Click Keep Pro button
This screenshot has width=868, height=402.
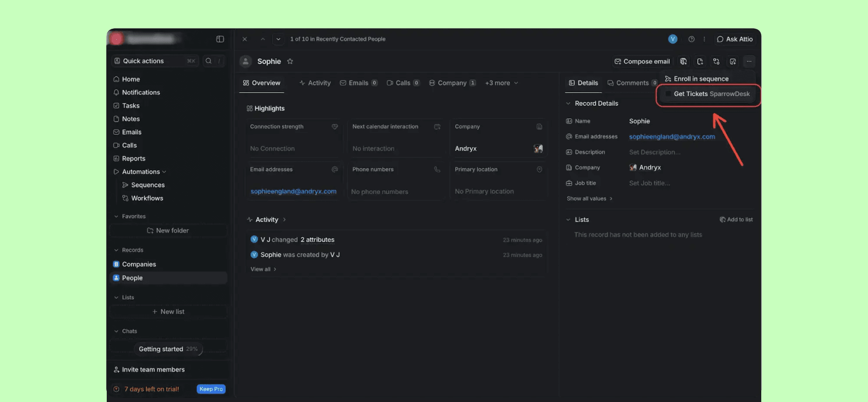[211, 389]
